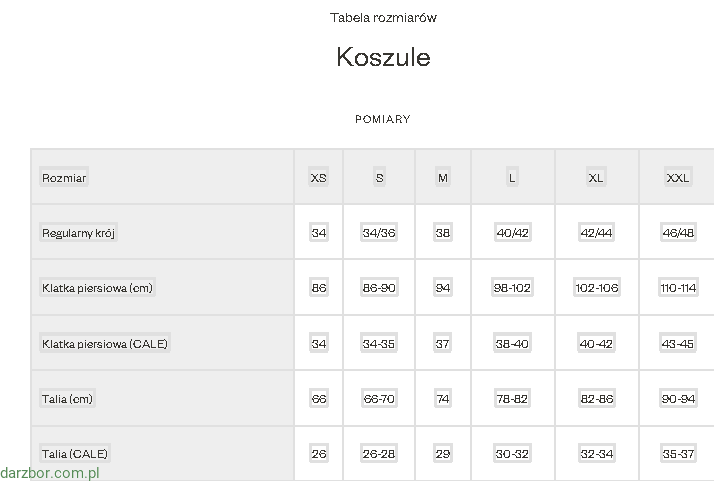
Task: Select the Klatka piersiowa (CALE) row label
Action: pyautogui.click(x=105, y=344)
